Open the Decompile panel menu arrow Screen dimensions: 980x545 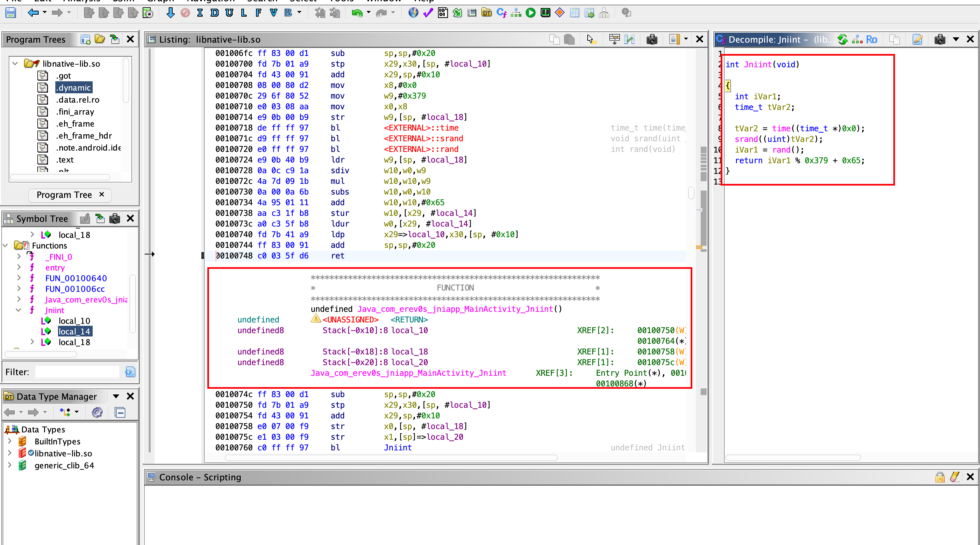coord(956,39)
